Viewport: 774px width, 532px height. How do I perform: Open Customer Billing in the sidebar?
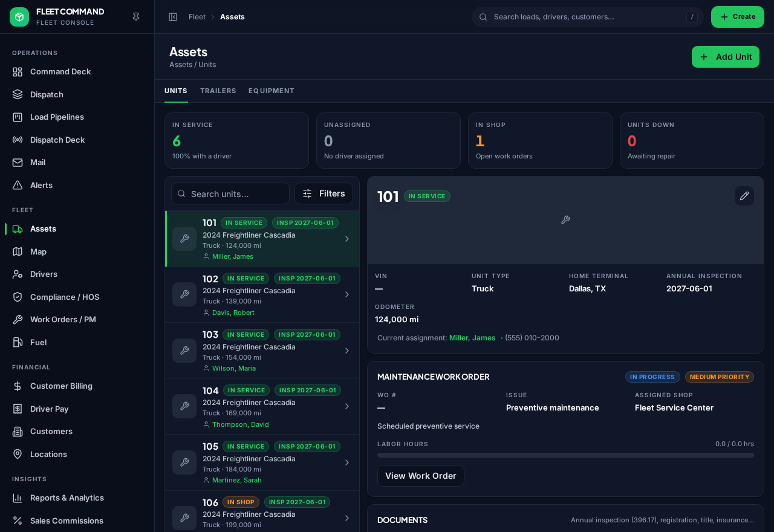coord(77,386)
